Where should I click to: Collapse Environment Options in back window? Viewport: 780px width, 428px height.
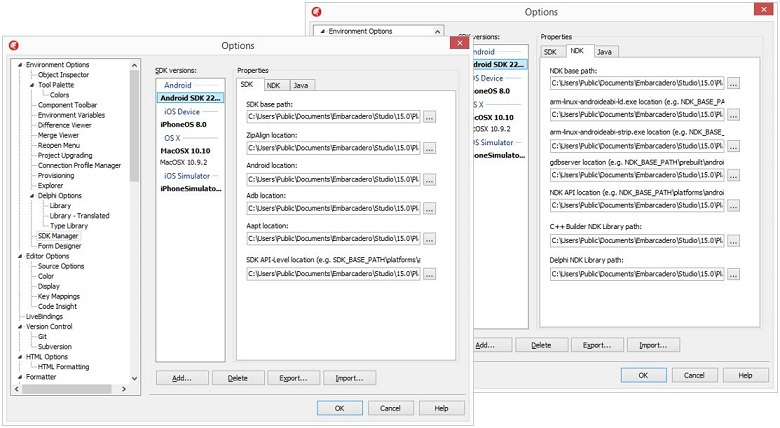(322, 31)
